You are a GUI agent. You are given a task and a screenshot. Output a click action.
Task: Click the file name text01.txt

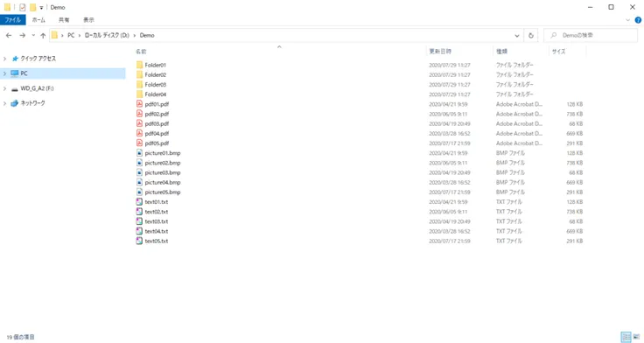tap(157, 202)
